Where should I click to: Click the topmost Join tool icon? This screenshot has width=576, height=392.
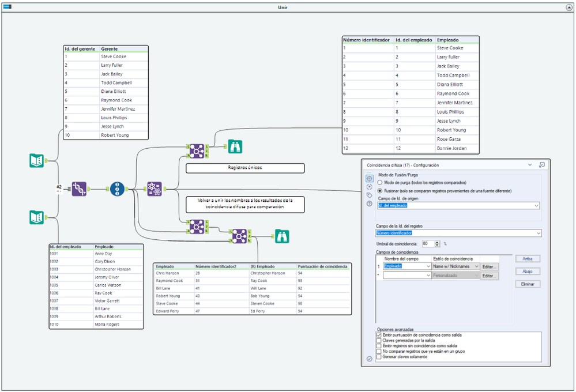tap(197, 151)
